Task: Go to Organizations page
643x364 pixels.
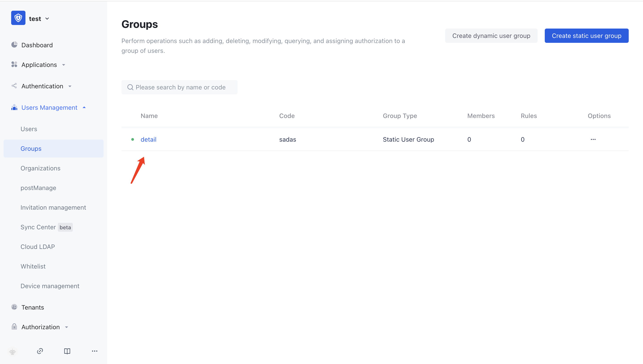Action: [40, 168]
